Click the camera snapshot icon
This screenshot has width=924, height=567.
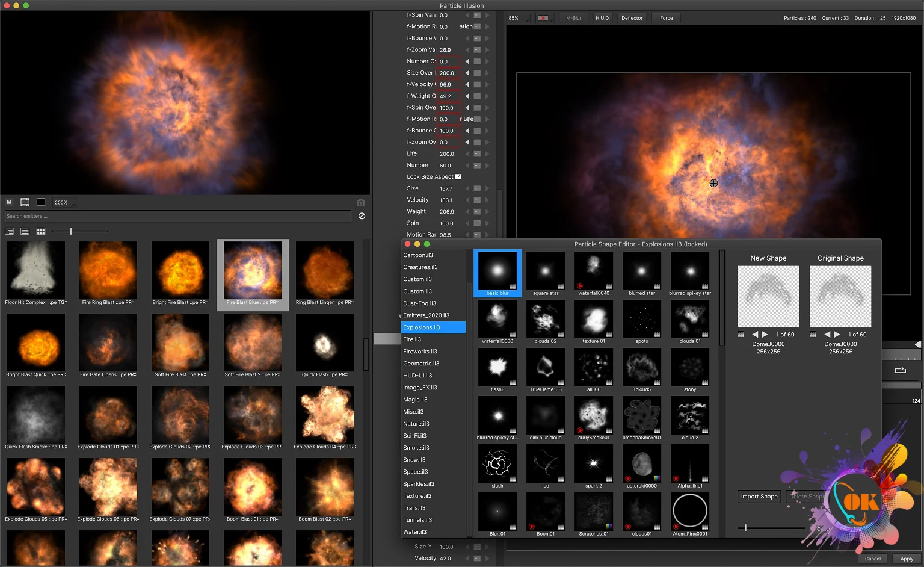360,203
